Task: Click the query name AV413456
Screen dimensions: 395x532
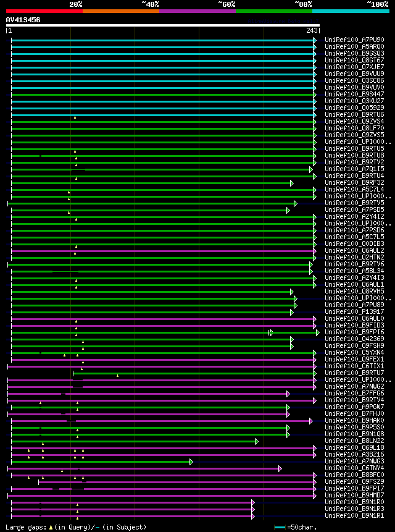Action: click(x=23, y=20)
